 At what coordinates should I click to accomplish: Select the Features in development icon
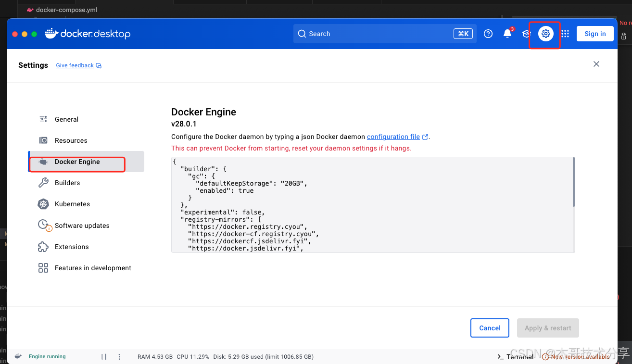[x=43, y=268]
